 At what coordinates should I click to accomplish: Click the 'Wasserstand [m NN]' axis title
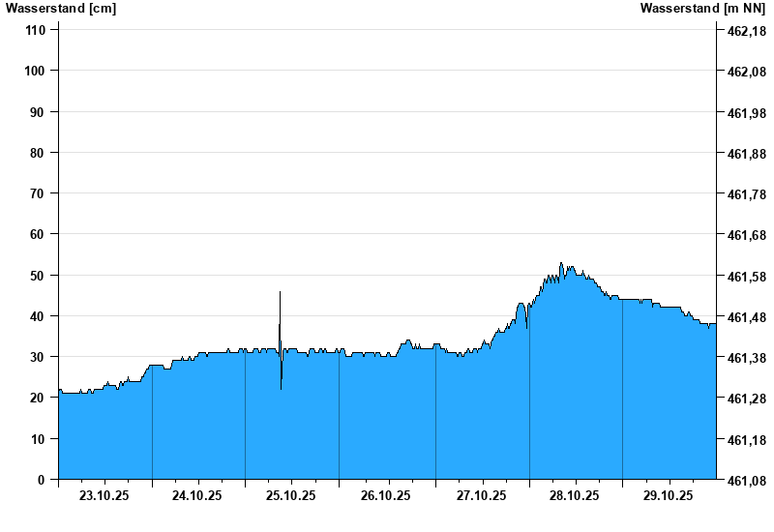point(702,9)
